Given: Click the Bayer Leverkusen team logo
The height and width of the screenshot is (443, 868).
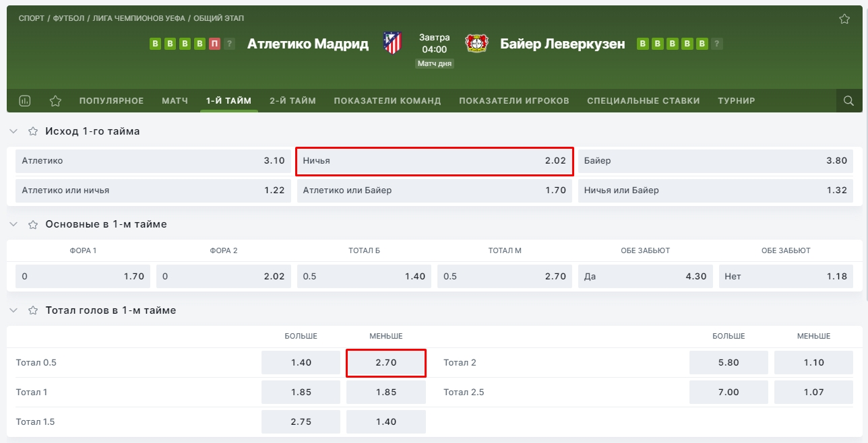Looking at the screenshot, I should click(x=476, y=44).
